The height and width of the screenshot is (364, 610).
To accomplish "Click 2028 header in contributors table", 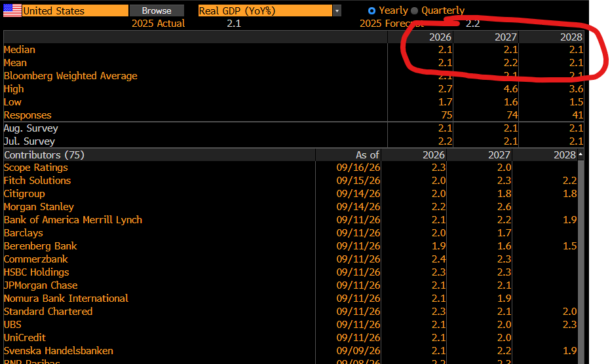I will [x=565, y=155].
